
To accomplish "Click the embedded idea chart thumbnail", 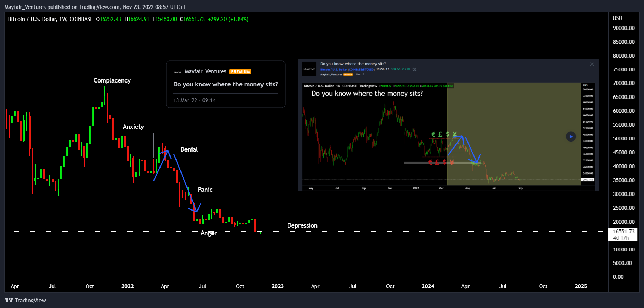I will [x=448, y=137].
